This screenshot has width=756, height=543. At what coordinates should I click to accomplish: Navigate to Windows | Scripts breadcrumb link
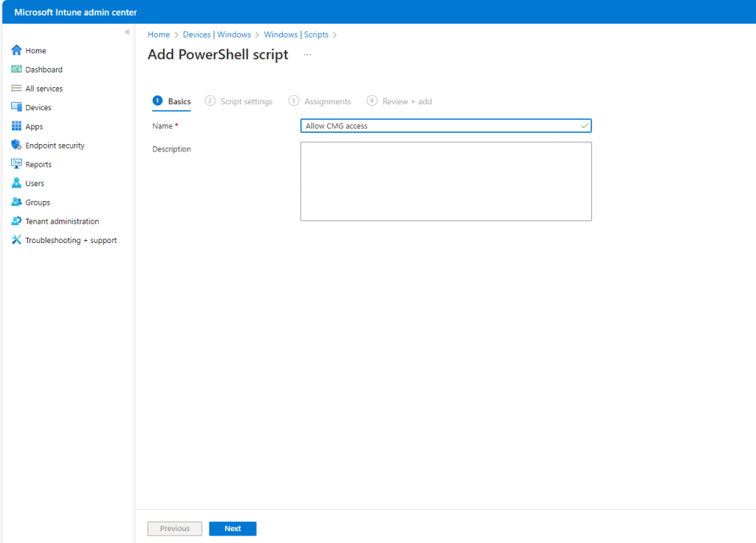tap(295, 35)
